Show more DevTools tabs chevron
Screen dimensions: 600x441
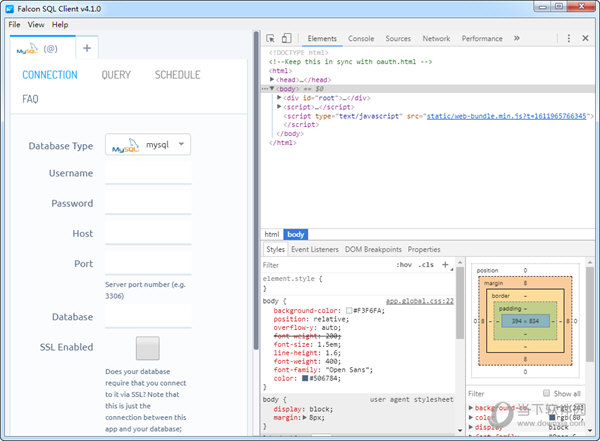pos(517,38)
